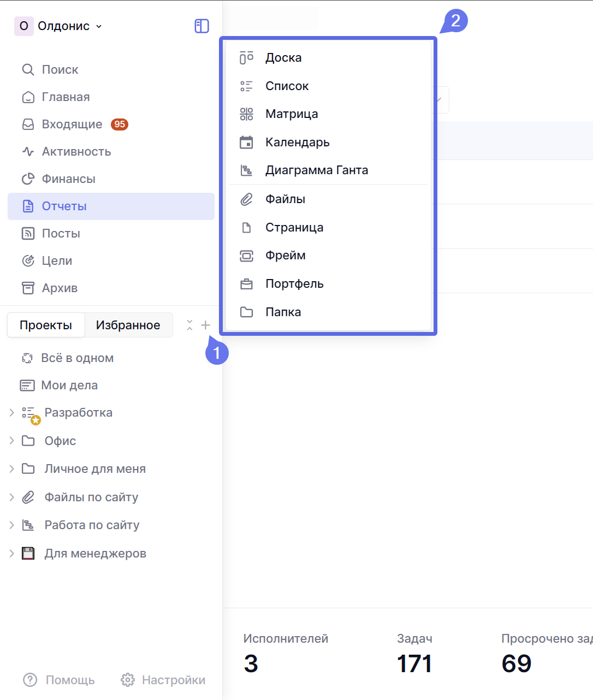
Task: Select Матрица icon in popup menu
Action: [247, 114]
